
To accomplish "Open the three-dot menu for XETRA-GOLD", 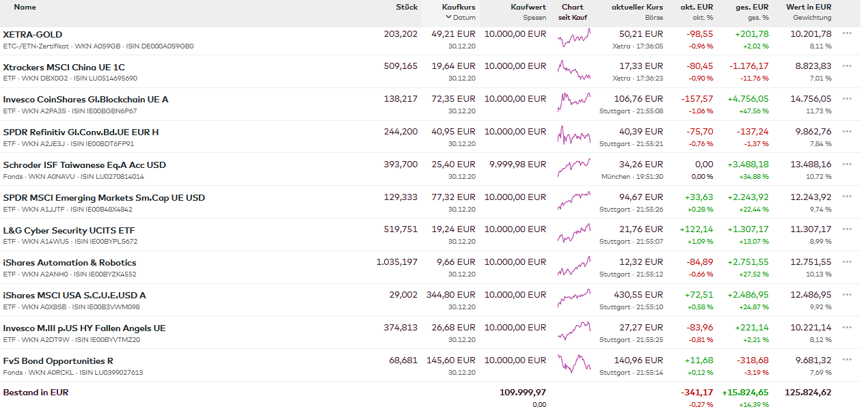I will (x=847, y=33).
